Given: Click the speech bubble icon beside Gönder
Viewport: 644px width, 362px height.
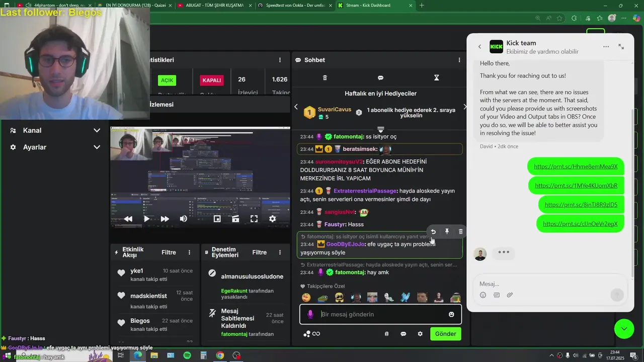Looking at the screenshot, I should pyautogui.click(x=403, y=334).
